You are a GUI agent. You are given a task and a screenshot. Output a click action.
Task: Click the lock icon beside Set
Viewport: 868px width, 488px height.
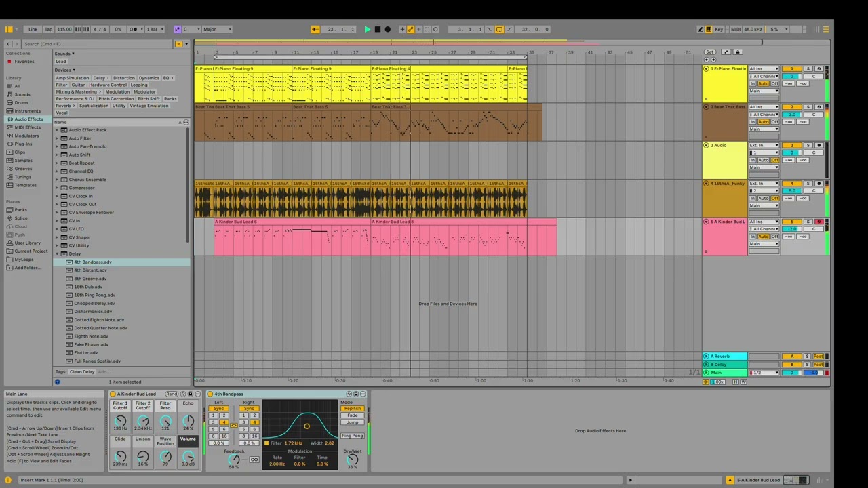[738, 52]
